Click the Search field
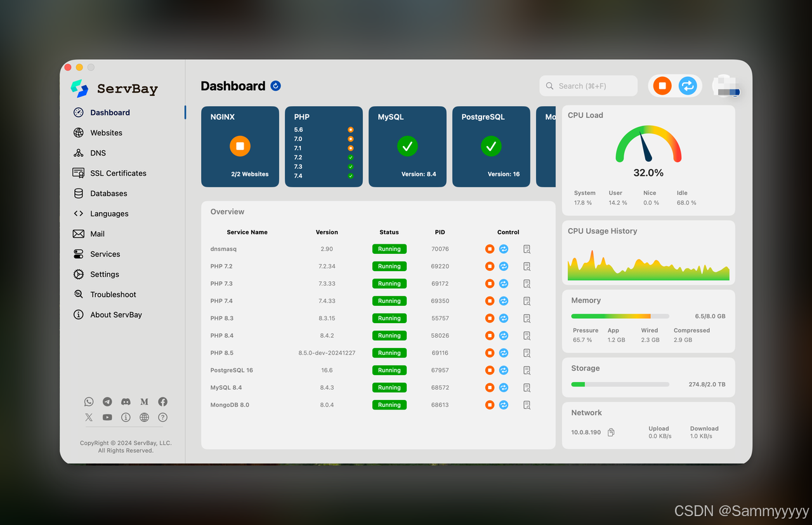The image size is (812, 525). 589,86
